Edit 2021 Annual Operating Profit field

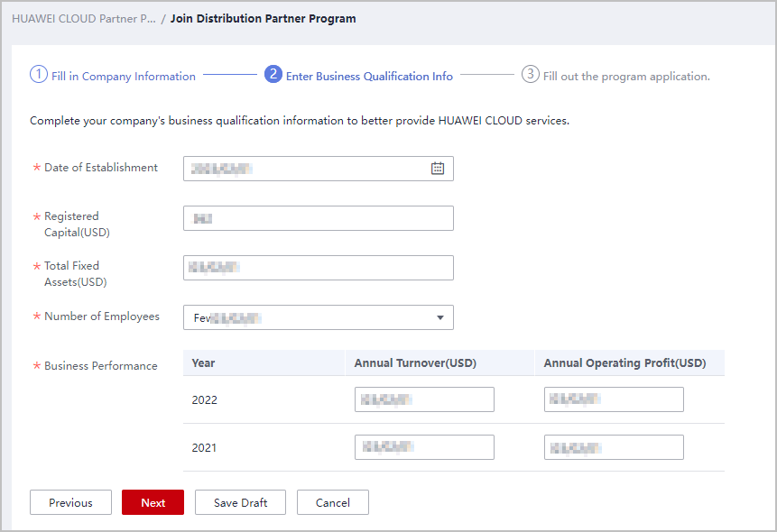(614, 447)
